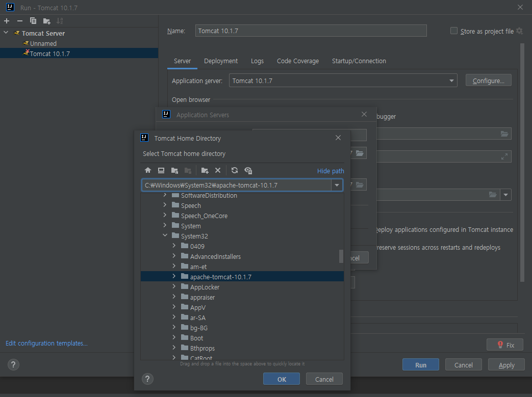Open the Startup/Connection tab
532x397 pixels.
coord(359,61)
